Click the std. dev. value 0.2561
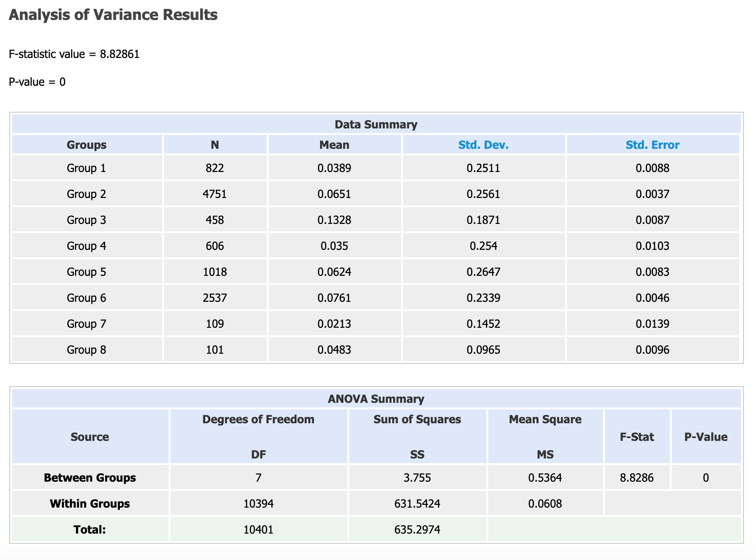Image resolution: width=756 pixels, height=560 pixels. click(484, 194)
